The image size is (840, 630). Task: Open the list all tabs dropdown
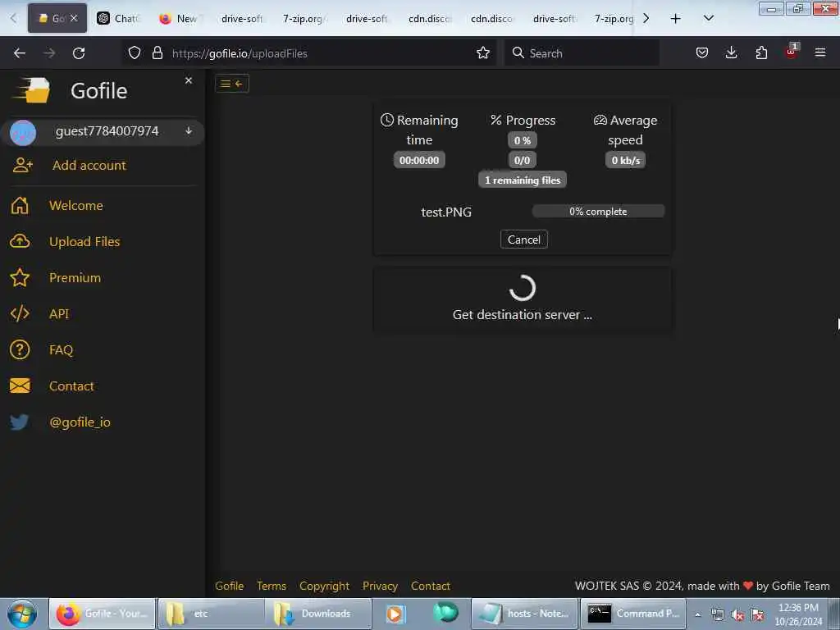point(708,18)
